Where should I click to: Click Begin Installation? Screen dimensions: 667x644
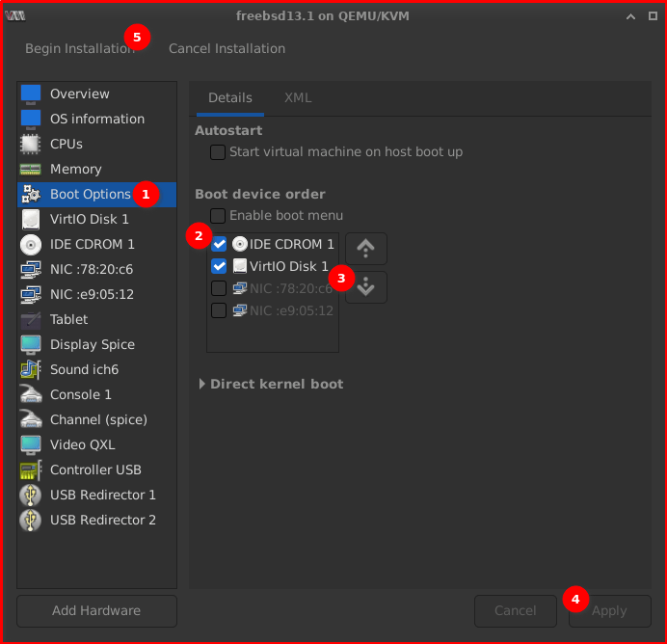click(80, 49)
